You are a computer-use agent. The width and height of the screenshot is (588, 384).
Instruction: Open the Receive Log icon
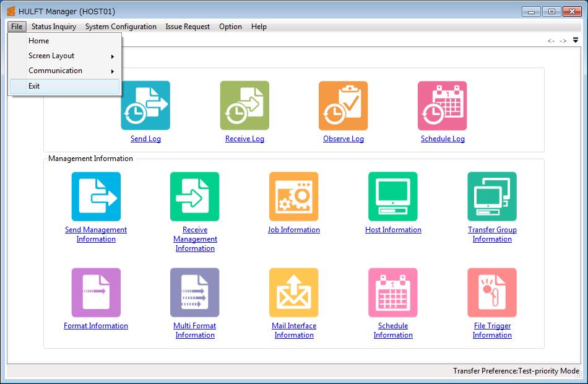[x=244, y=105]
